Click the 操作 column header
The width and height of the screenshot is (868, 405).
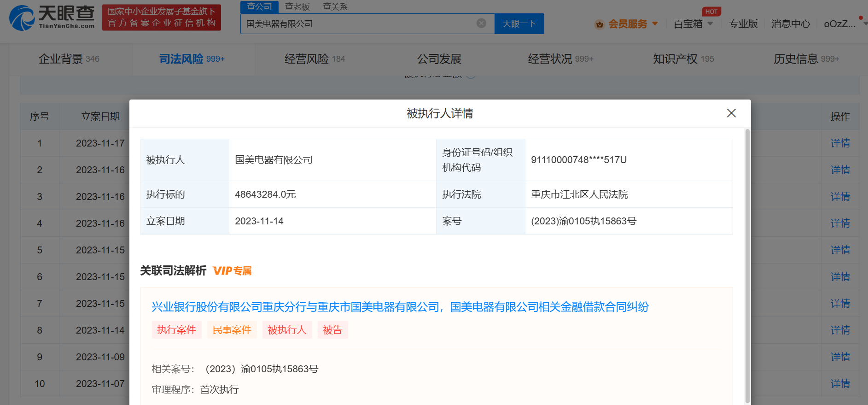pyautogui.click(x=840, y=117)
